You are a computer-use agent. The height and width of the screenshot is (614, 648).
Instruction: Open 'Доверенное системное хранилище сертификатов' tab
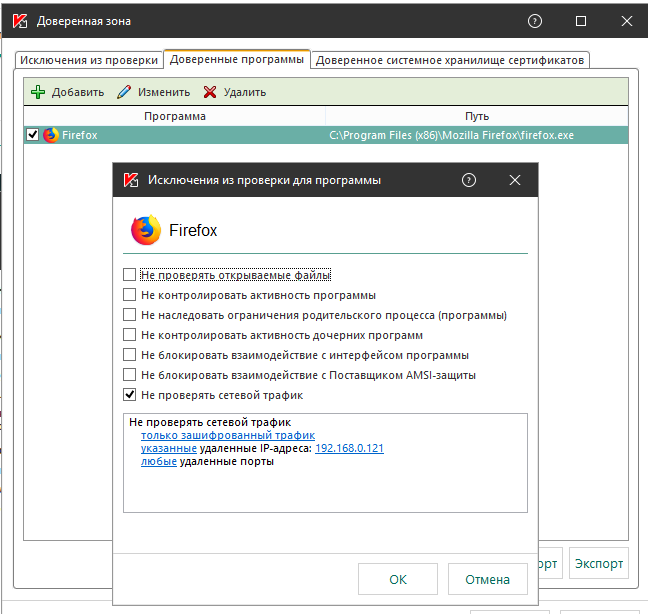click(450, 60)
